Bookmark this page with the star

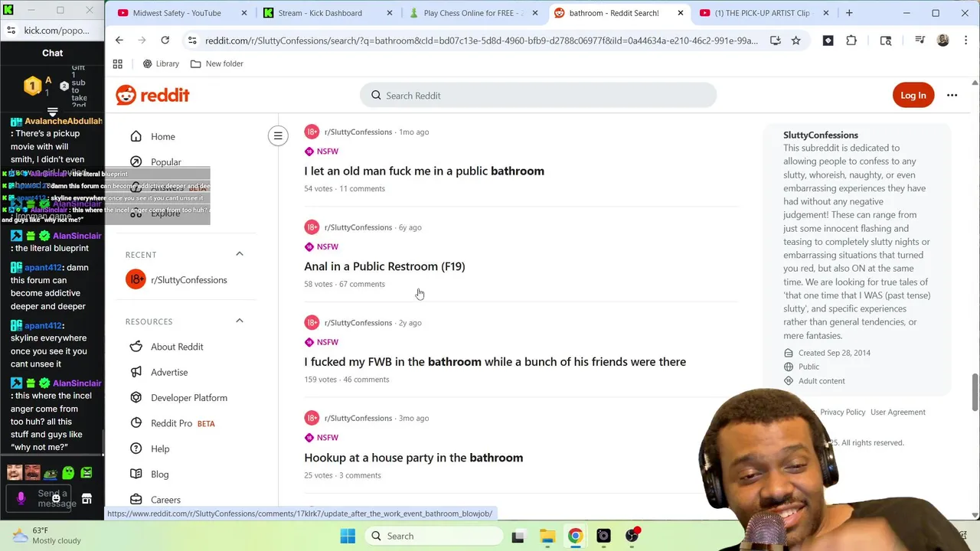[x=796, y=41]
